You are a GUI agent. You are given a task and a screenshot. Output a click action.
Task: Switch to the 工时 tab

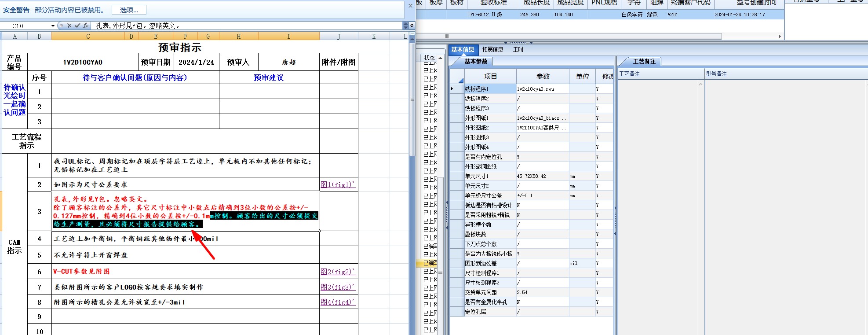[x=518, y=50]
